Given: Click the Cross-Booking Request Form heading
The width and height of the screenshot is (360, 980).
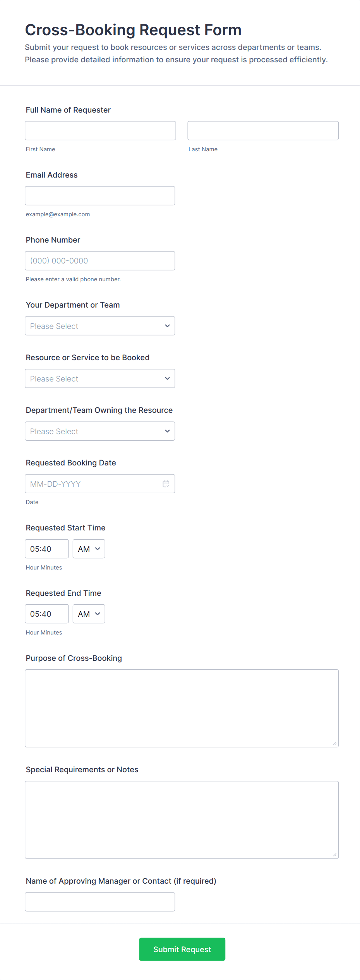Looking at the screenshot, I should 133,30.
